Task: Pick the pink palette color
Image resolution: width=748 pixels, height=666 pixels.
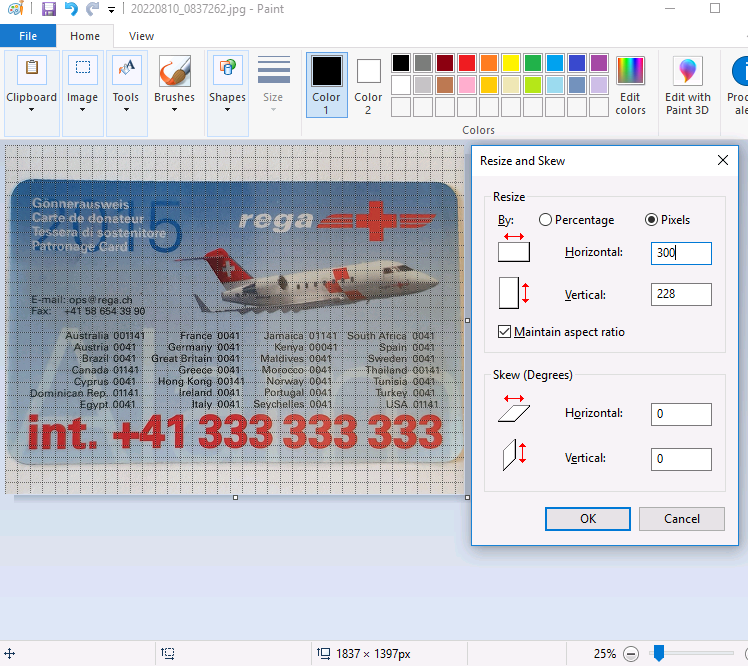Action: tap(467, 85)
